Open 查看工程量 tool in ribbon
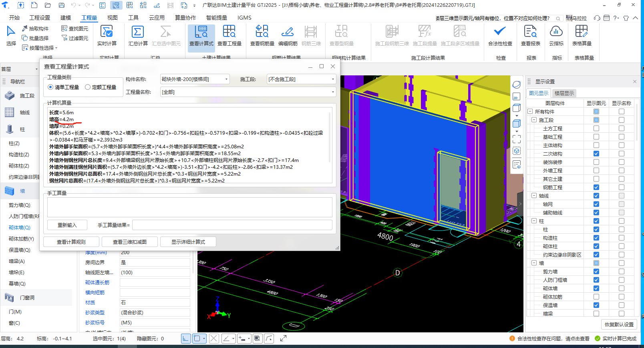 (229, 36)
